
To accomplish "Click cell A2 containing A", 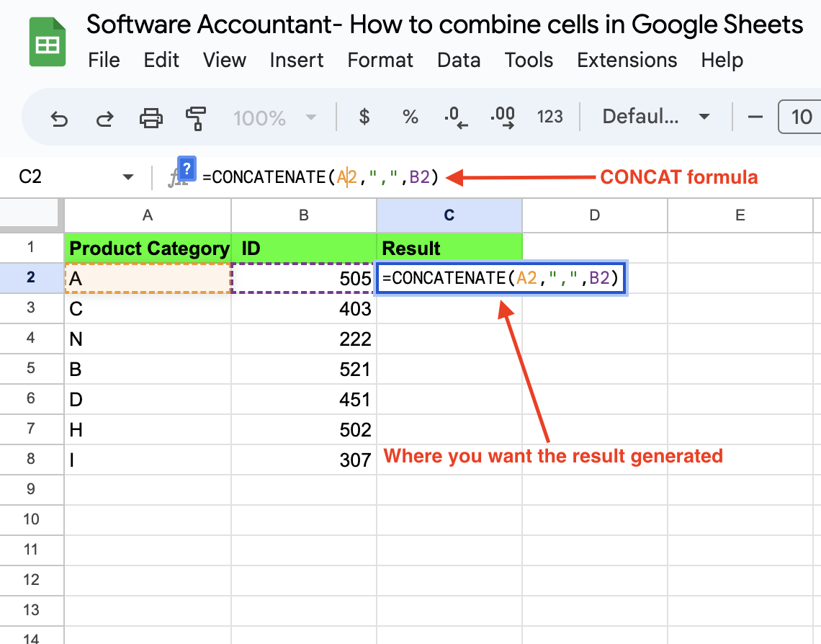I will pos(148,278).
